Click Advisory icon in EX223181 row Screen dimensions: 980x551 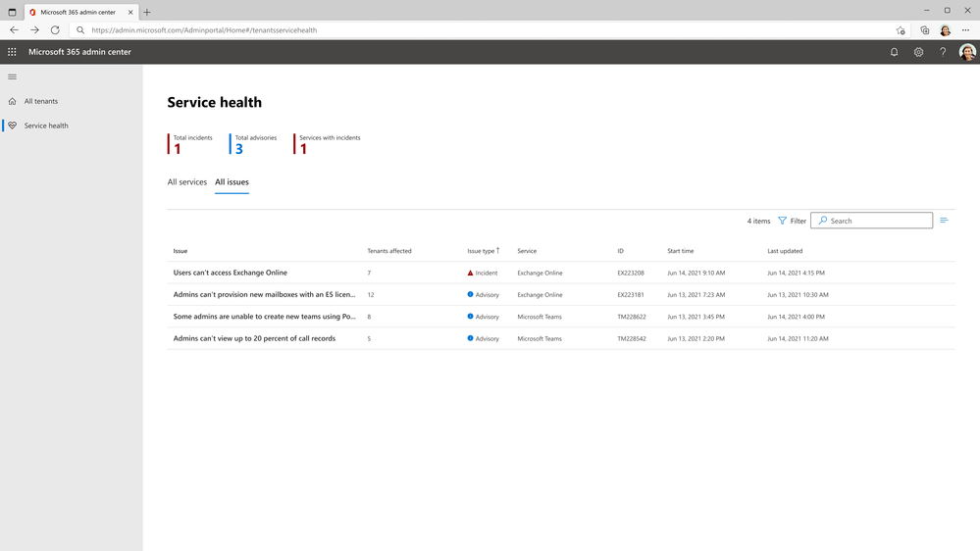coord(470,294)
